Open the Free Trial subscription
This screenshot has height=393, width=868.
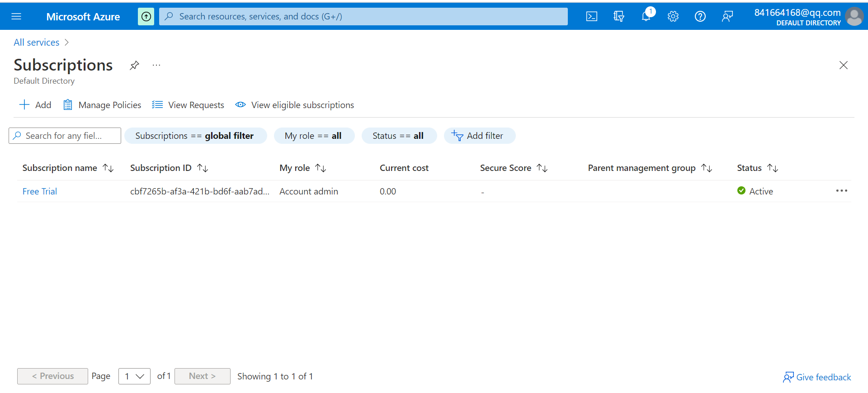[x=40, y=192]
